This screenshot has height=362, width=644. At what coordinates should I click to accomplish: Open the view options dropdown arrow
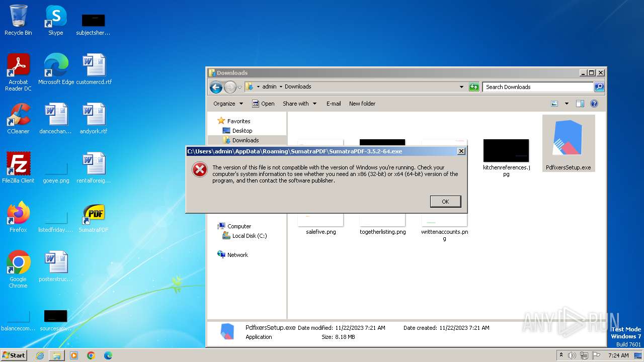pos(567,104)
